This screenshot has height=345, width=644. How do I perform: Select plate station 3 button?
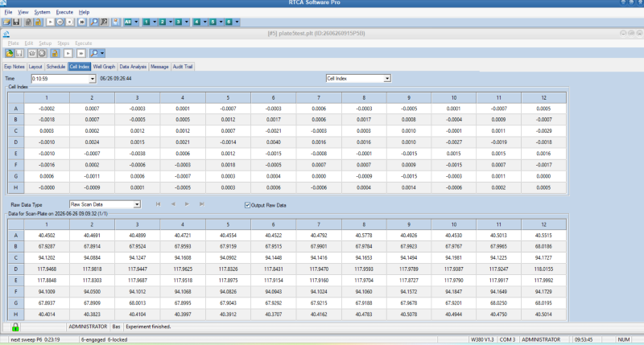tap(179, 23)
